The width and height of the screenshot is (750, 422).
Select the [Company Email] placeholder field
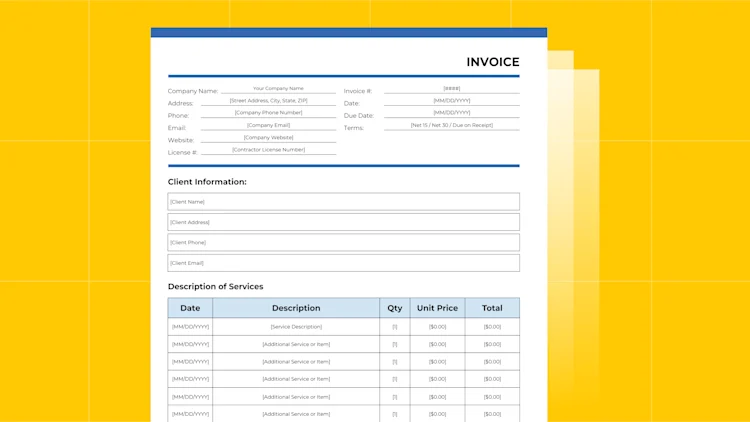click(268, 125)
